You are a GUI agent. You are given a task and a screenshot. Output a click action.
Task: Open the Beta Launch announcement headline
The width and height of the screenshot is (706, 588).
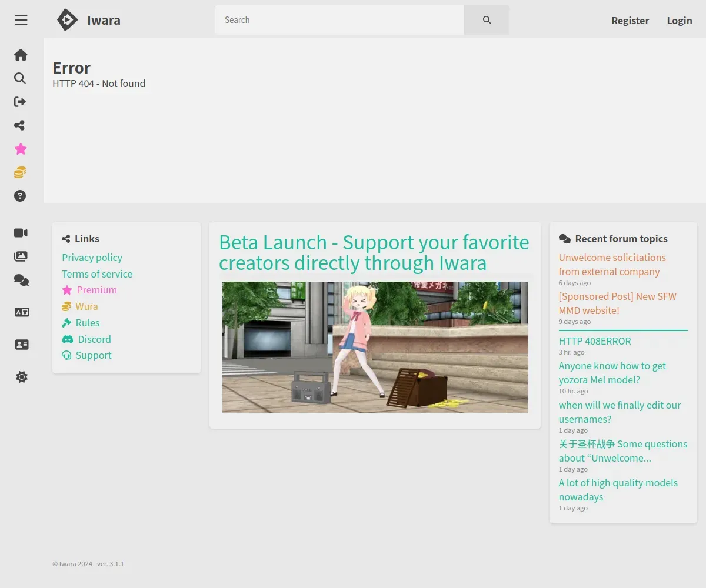point(374,252)
